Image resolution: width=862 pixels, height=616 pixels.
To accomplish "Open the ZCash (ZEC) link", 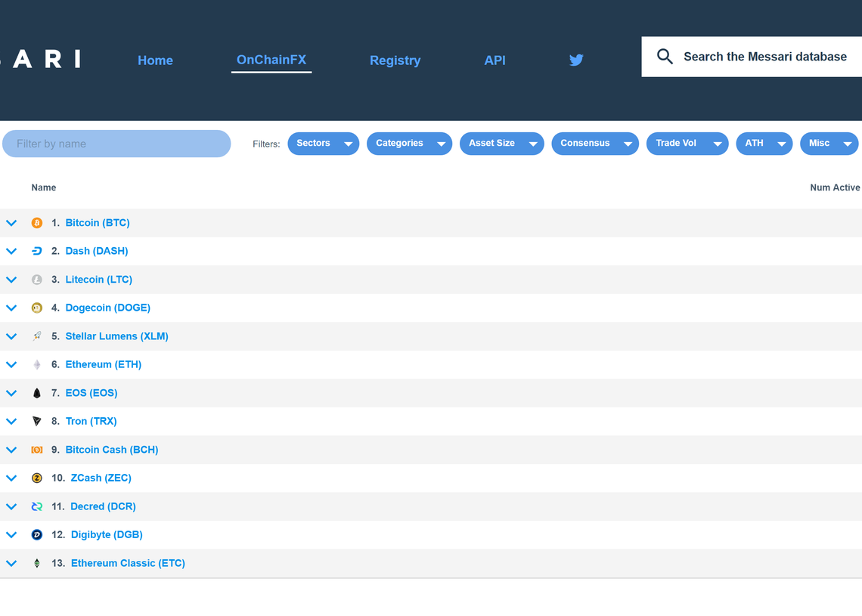I will coord(101,478).
